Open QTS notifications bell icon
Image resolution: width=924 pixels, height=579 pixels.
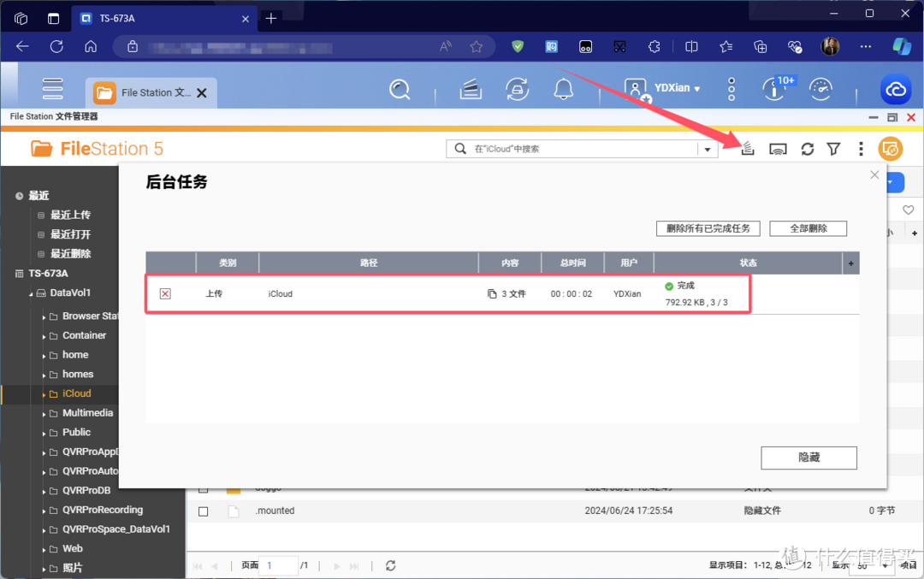pos(562,89)
